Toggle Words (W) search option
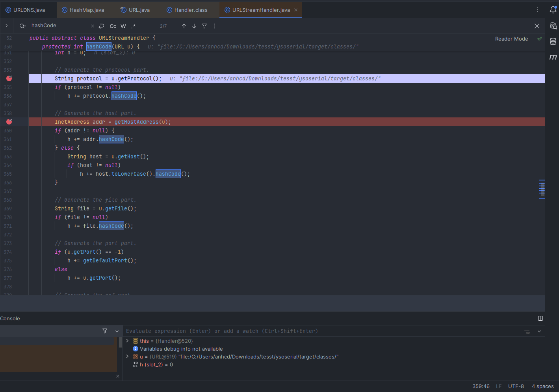Screen dimensions: 559x392 123,26
